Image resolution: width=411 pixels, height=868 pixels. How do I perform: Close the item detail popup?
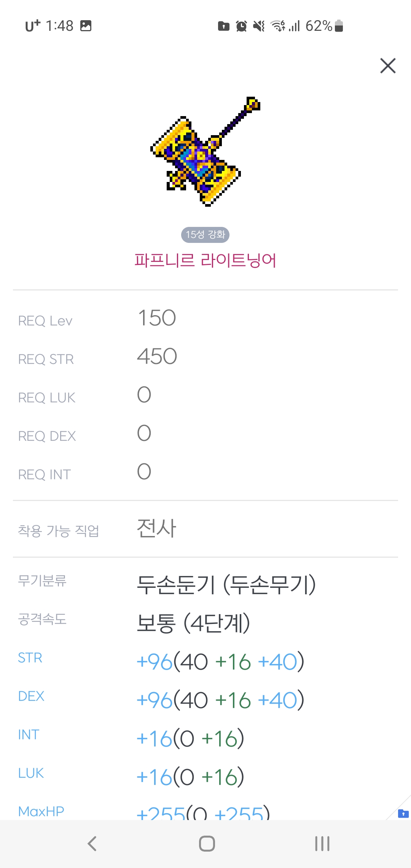(388, 66)
